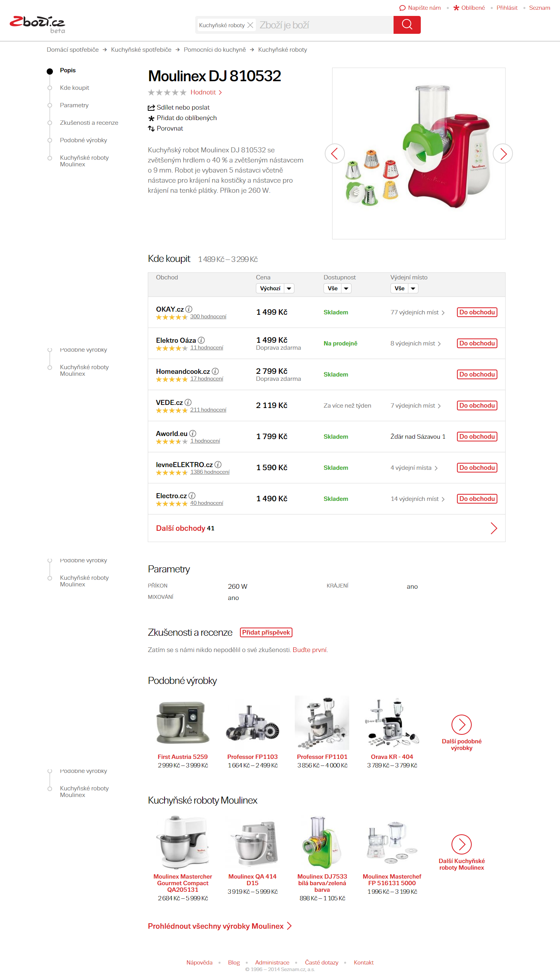Click the Buďte první link
Viewport: 560px width, 980px height.
[310, 650]
